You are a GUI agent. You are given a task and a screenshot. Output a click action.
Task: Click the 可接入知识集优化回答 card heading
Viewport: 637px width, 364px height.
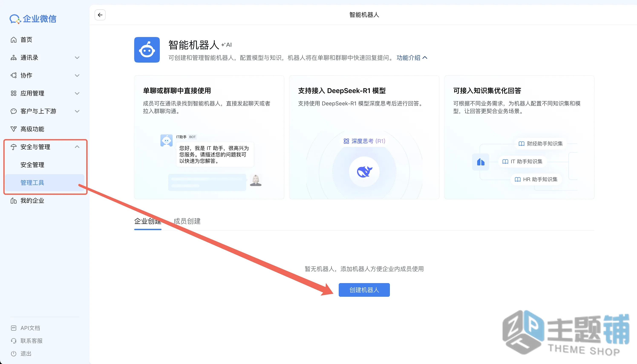point(487,91)
